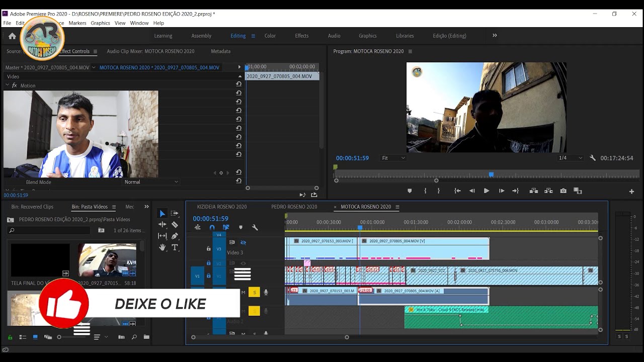Viewport: 644px width, 362px height.
Task: Open Audio Clip Mixer tab
Action: pyautogui.click(x=150, y=51)
